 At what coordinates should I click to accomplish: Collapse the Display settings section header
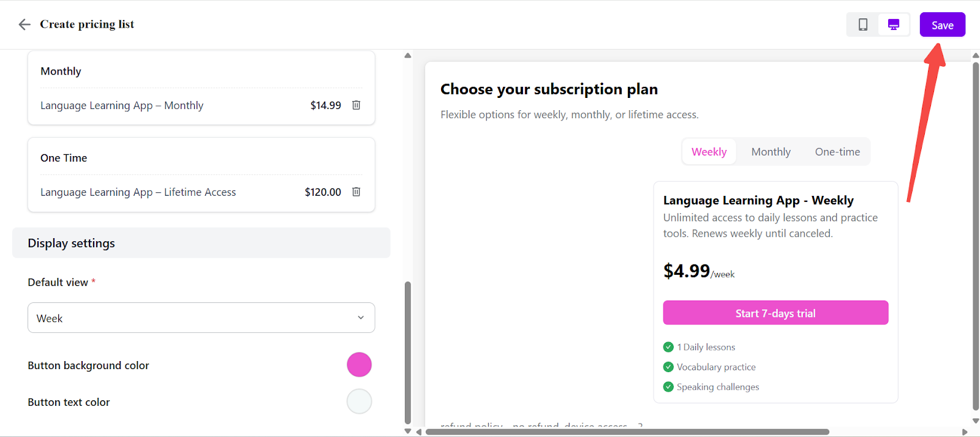click(x=201, y=243)
